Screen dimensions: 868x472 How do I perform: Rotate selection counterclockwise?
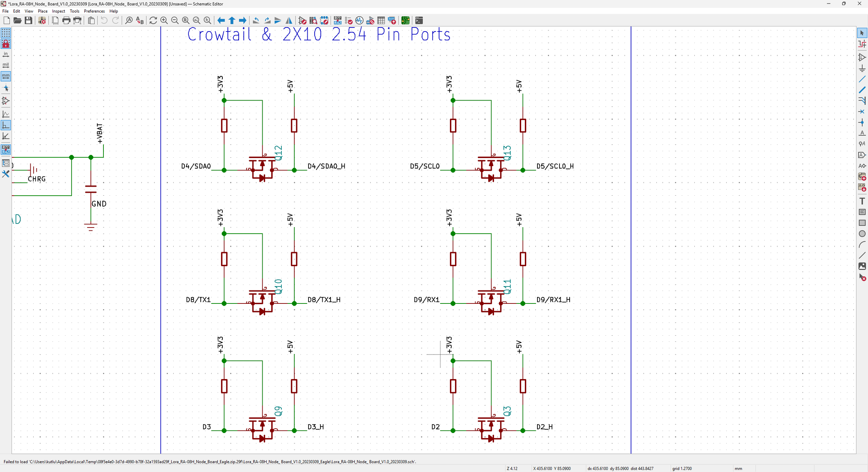(x=256, y=21)
